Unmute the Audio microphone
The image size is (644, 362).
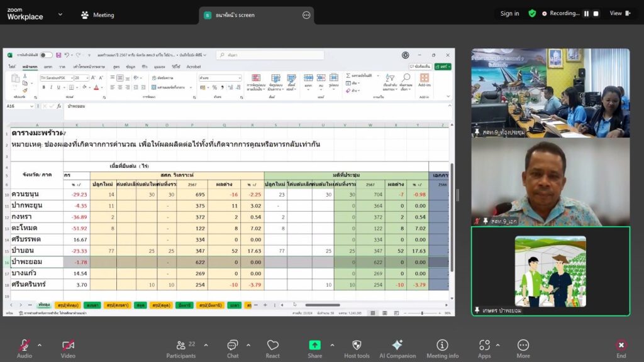click(x=25, y=346)
